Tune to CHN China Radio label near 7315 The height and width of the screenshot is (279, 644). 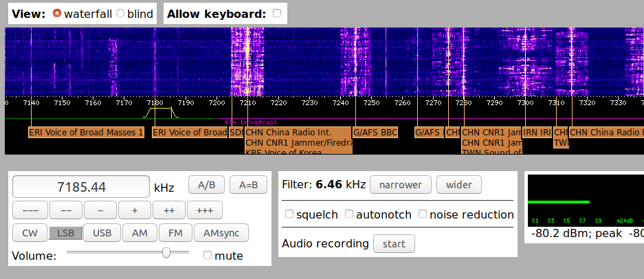click(x=607, y=133)
